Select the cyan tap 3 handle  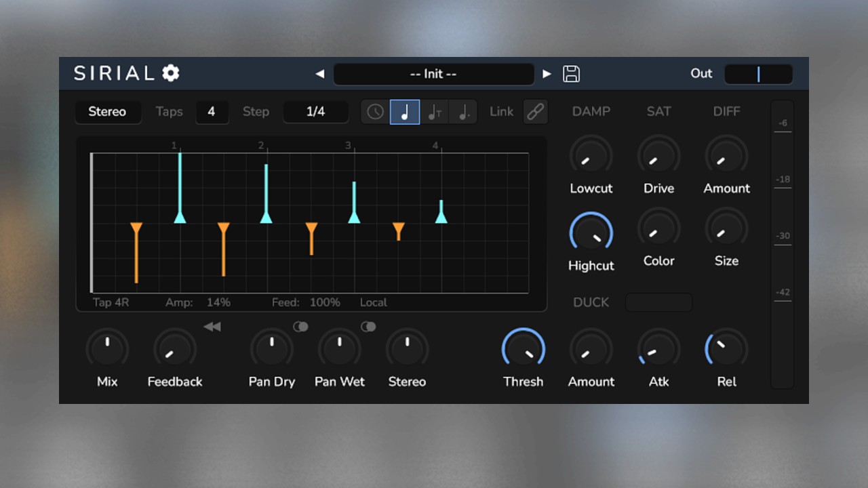[354, 217]
